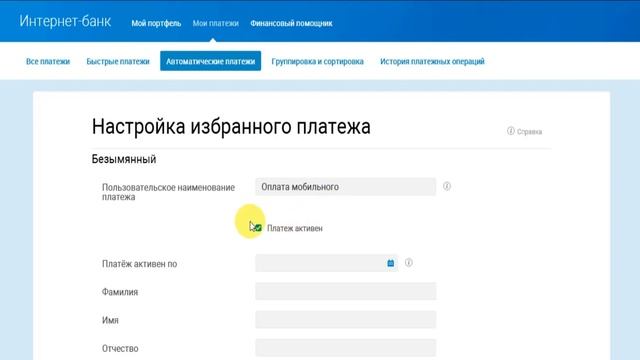Toggle the Платеж активен checkbox

258,228
